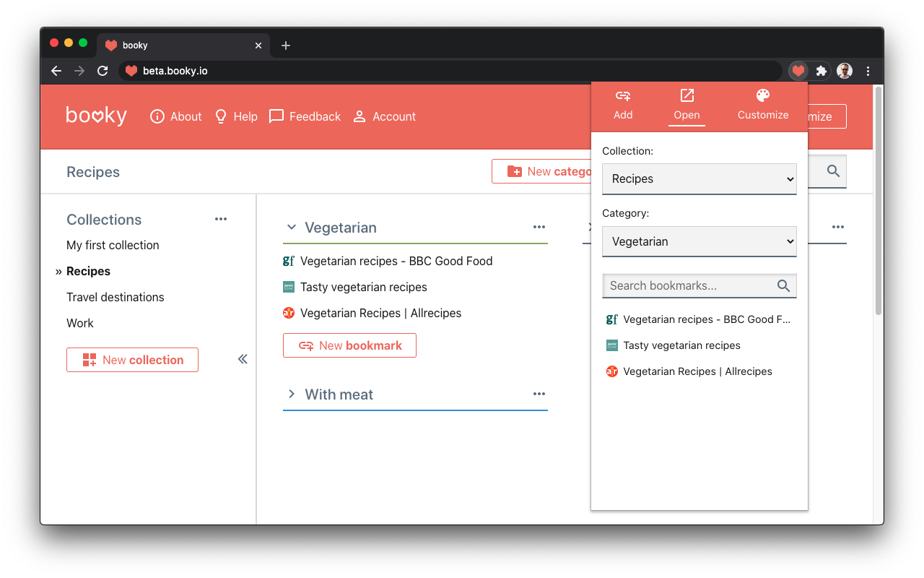This screenshot has height=578, width=924.
Task: Open With meat category options menu
Action: coord(539,394)
